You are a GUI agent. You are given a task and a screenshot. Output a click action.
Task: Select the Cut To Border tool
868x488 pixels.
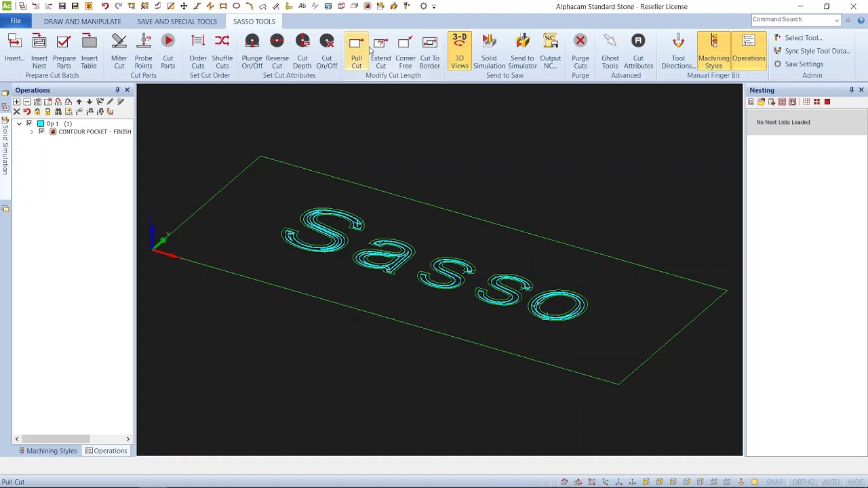[x=429, y=52]
